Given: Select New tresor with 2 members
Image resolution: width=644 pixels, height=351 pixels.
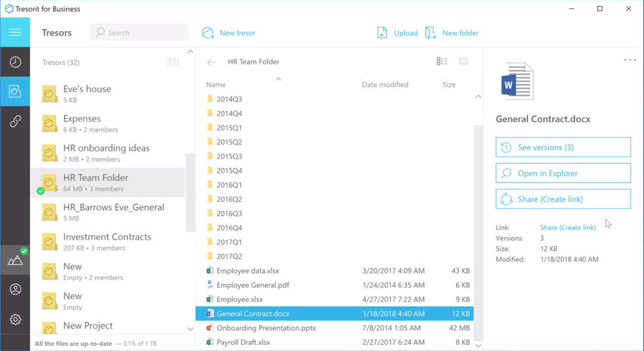Looking at the screenshot, I should [x=107, y=271].
